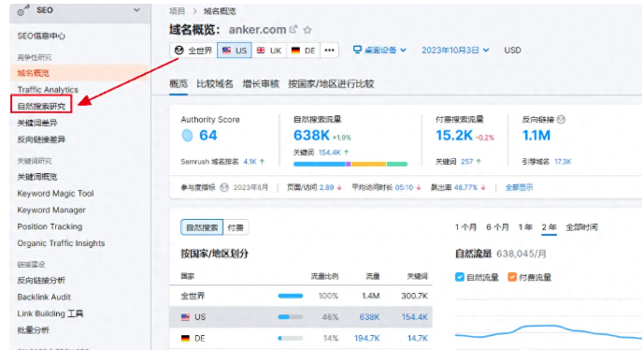Click the 反向链接 info icon
Image resolution: width=644 pixels, height=350 pixels.
pyautogui.click(x=562, y=119)
